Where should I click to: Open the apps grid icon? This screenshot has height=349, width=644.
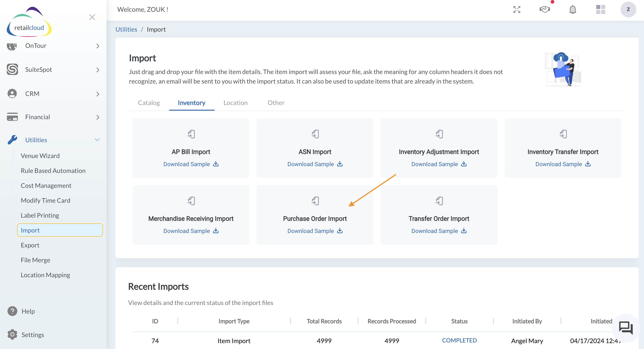(600, 9)
